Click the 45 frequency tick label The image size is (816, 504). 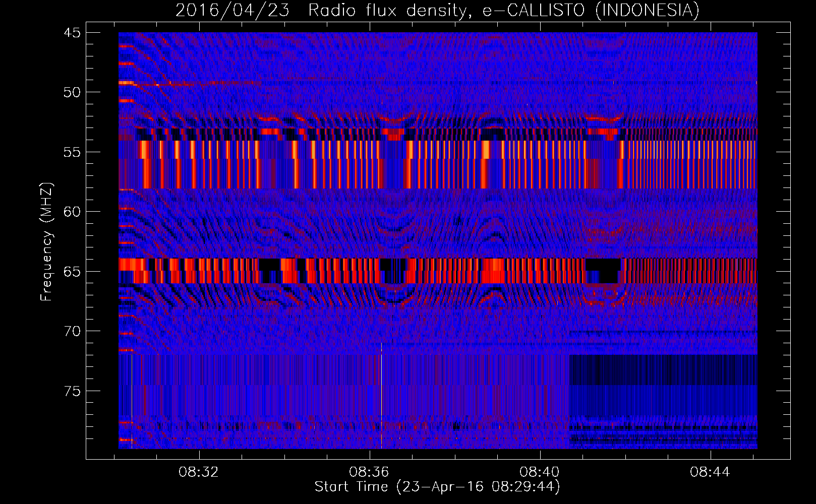point(72,33)
